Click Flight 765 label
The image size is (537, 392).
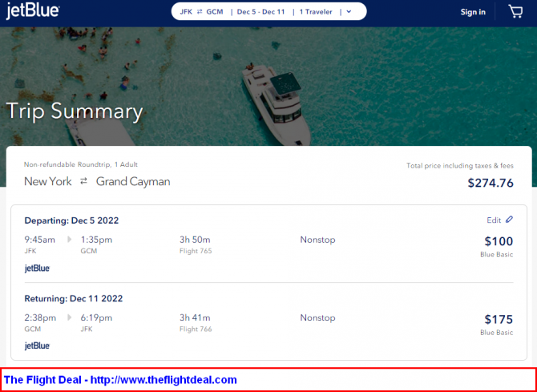point(196,251)
